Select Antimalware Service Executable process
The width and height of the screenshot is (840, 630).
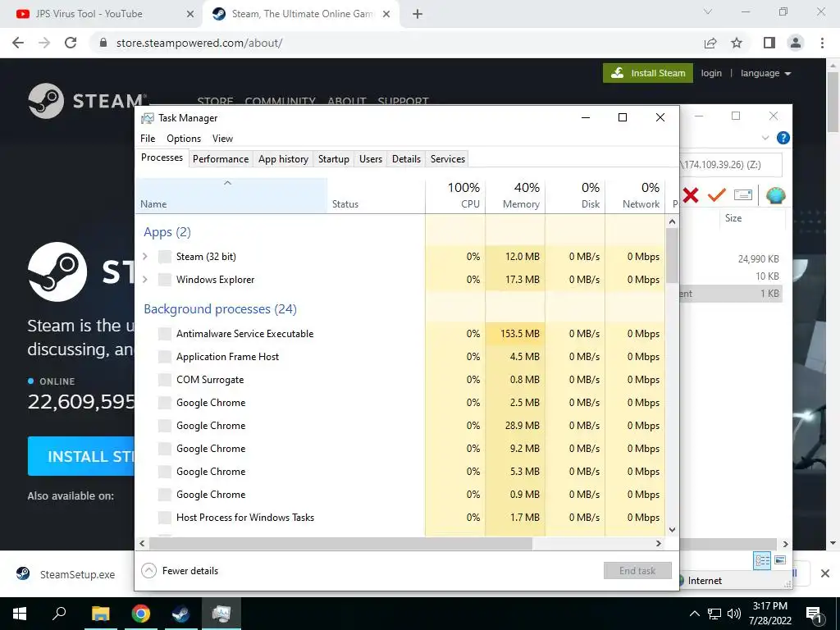pyautogui.click(x=399, y=334)
